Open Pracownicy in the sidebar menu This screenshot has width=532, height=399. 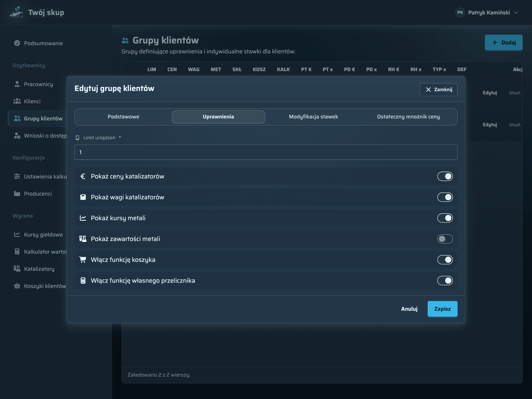point(39,84)
